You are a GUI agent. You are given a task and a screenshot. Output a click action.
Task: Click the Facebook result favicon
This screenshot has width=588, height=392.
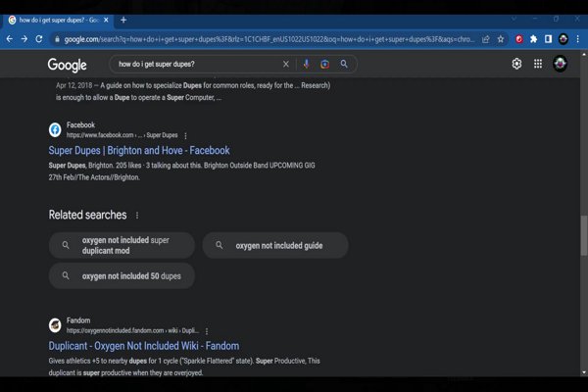pyautogui.click(x=55, y=129)
